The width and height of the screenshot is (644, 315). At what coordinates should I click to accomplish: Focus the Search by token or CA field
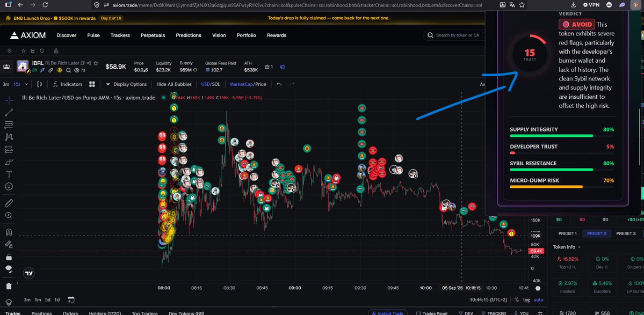point(454,35)
